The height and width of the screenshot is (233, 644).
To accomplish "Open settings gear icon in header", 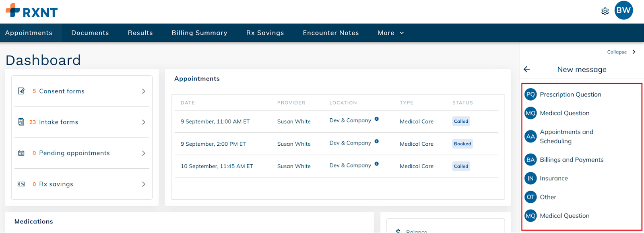I will 605,11.
